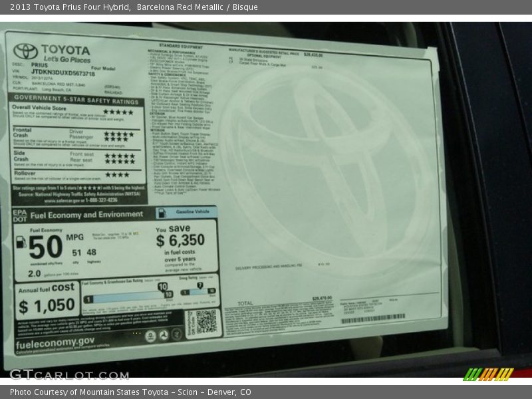
Task: Click the 'Rollover' label
Action: 25,173
